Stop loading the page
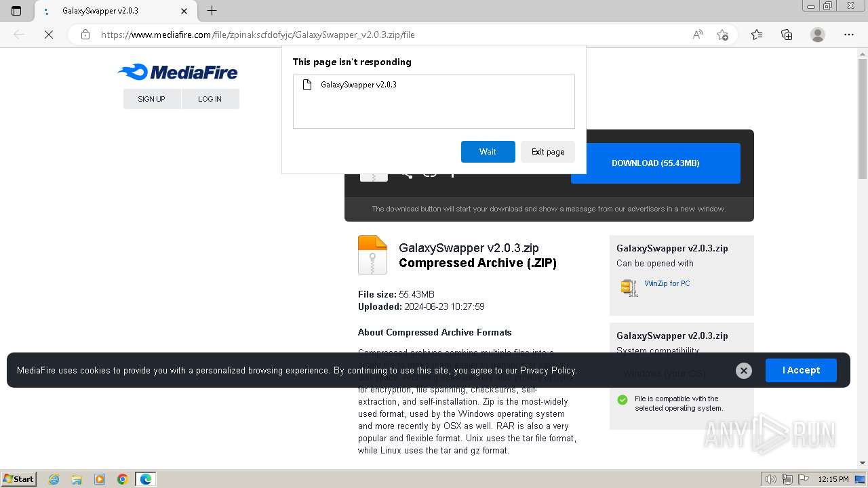Screen dimensions: 868x488 49,35
